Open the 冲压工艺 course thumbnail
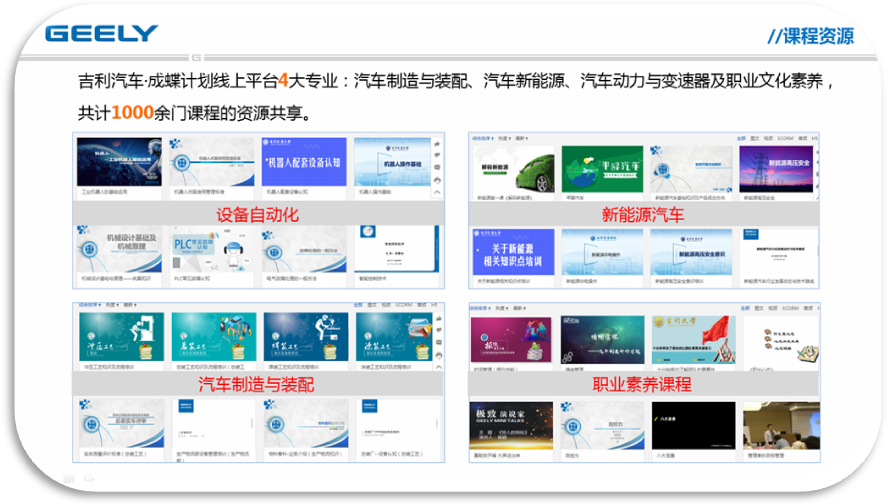The image size is (888, 504). (x=122, y=337)
